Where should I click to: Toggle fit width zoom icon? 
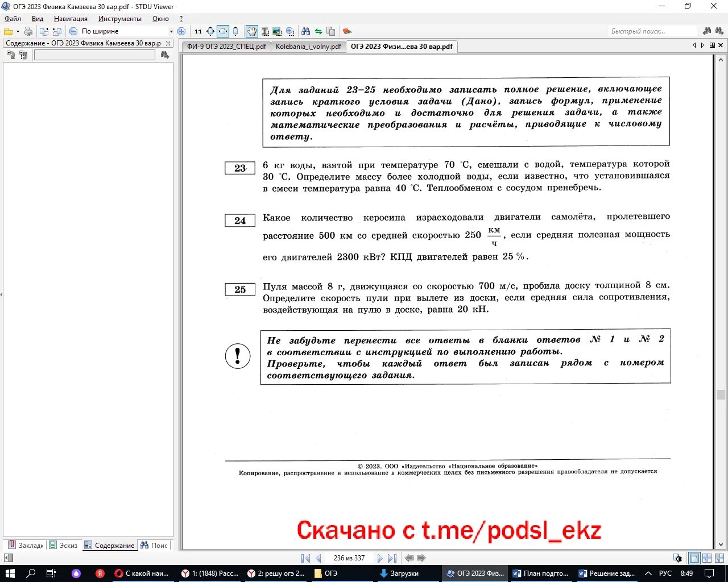223,31
